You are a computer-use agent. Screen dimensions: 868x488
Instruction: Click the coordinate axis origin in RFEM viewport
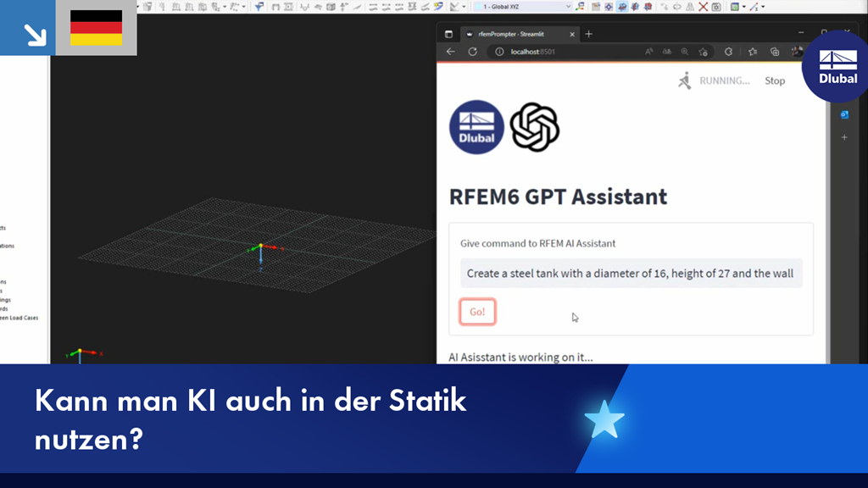(261, 247)
